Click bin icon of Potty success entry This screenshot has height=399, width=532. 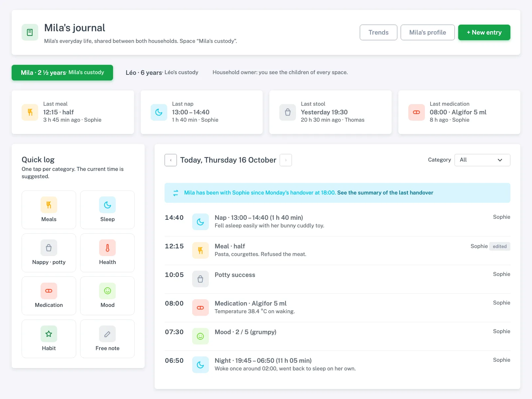click(x=200, y=279)
